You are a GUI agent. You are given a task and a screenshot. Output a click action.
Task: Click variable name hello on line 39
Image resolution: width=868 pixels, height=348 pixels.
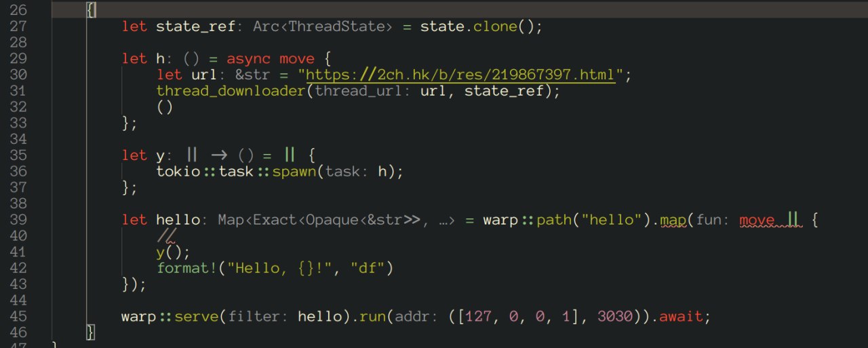coord(178,220)
